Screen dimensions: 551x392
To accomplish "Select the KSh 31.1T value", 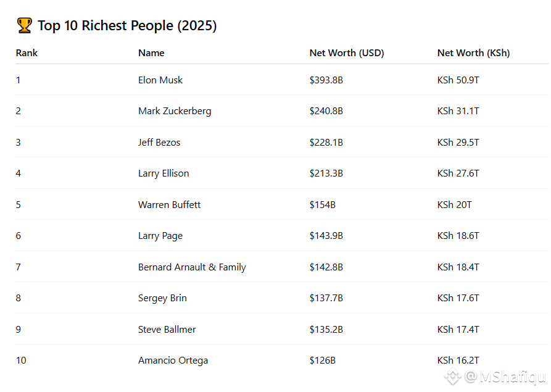I will pyautogui.click(x=458, y=111).
